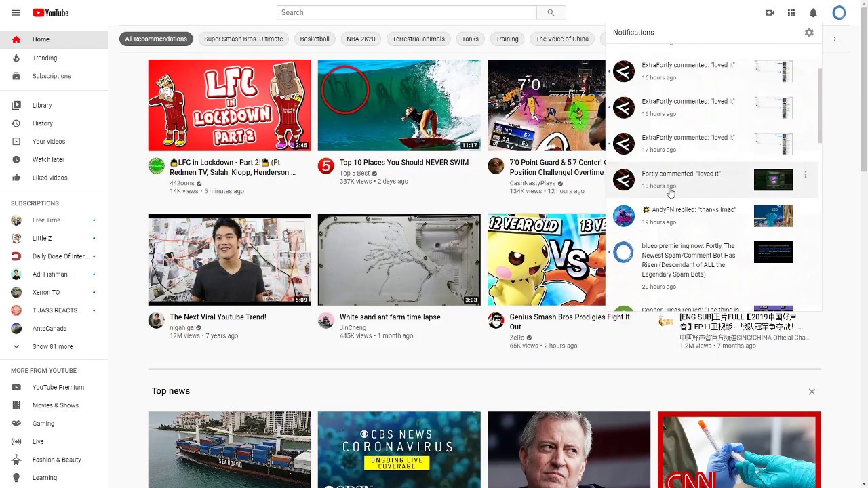Select Terrestrial animals chip
This screenshot has width=868, height=488.
point(418,39)
